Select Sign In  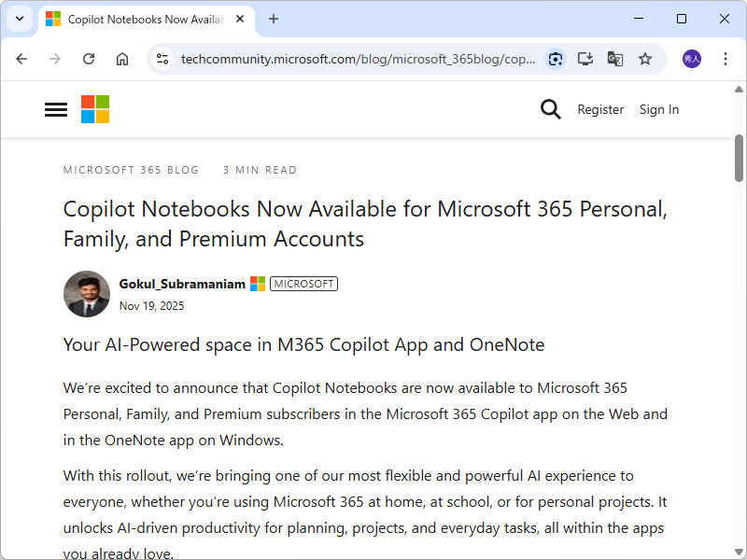[659, 109]
